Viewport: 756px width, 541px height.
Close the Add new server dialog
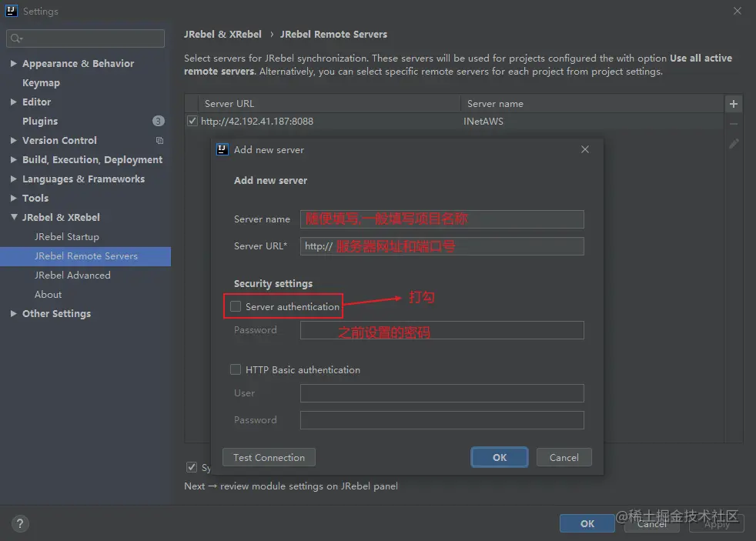(585, 149)
